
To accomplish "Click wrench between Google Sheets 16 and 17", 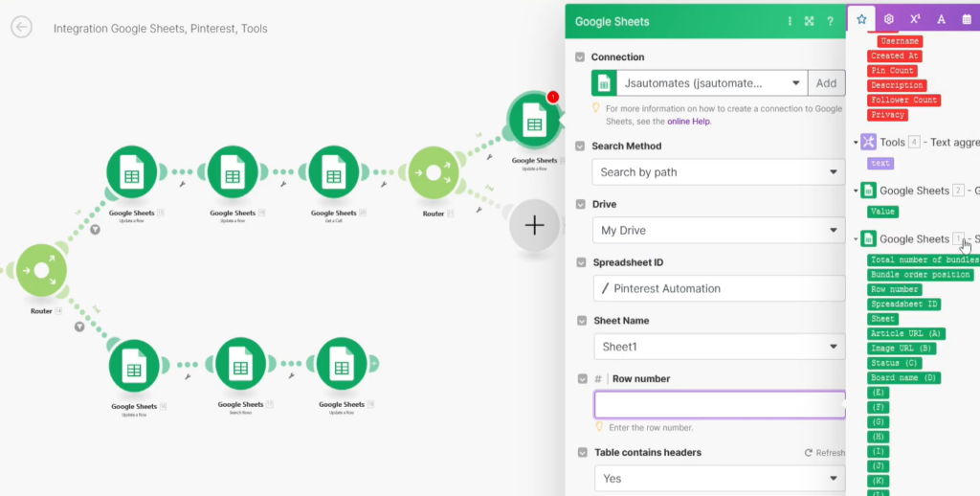I will click(x=188, y=376).
